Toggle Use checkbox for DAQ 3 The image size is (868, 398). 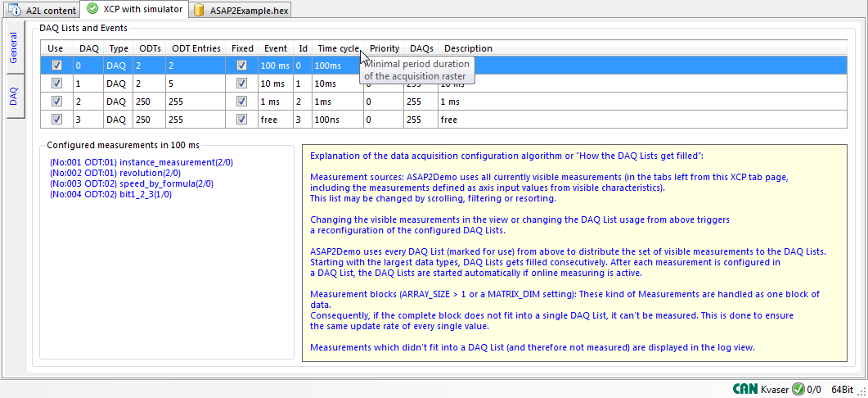56,120
